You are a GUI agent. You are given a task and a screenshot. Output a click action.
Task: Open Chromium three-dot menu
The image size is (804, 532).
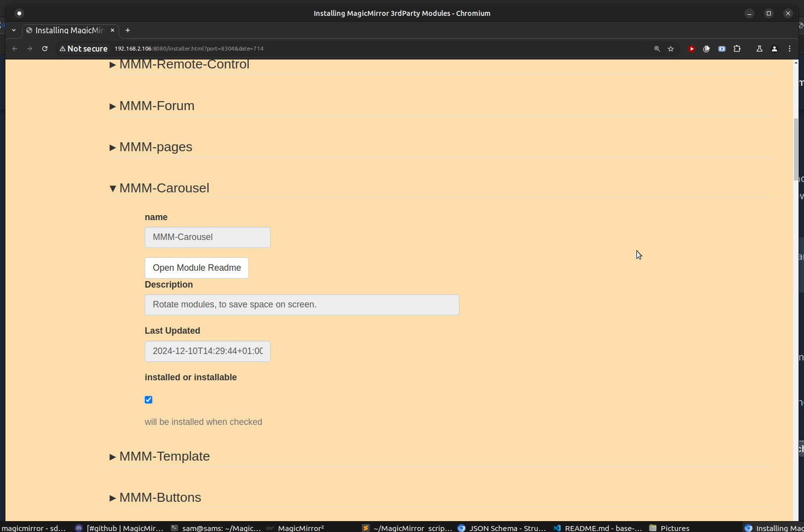[790, 49]
